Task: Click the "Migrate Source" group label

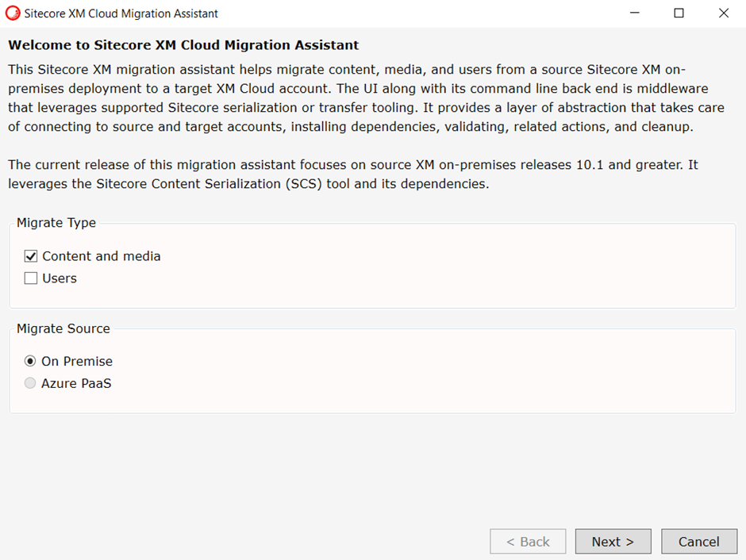Action: click(63, 328)
